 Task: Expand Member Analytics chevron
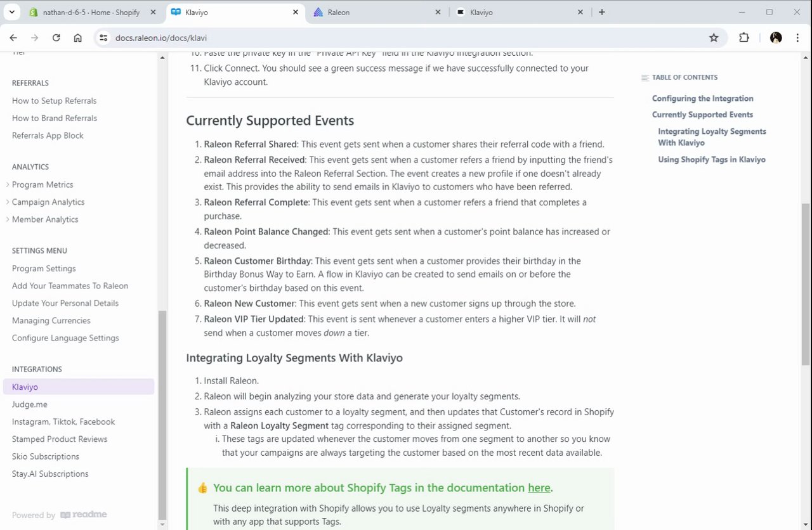[x=8, y=219]
